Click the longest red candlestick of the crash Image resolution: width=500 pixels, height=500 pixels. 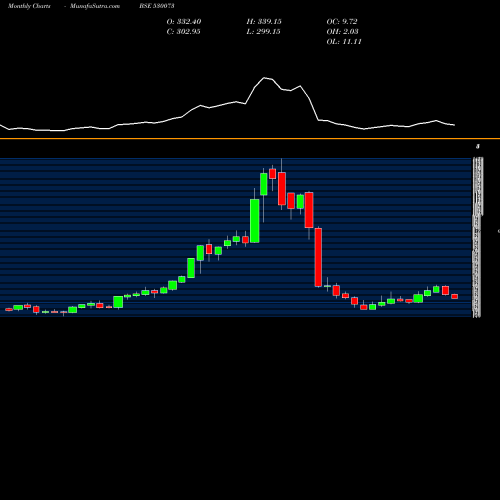pyautogui.click(x=318, y=257)
